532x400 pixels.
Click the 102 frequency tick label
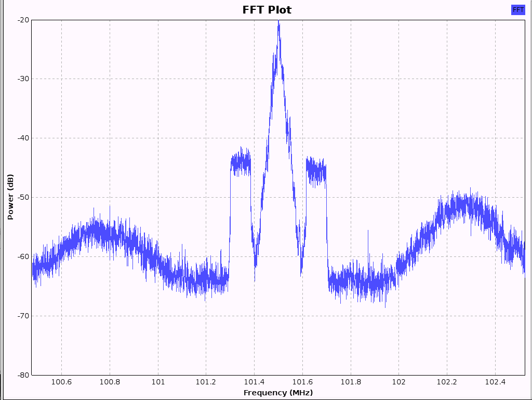(398, 382)
